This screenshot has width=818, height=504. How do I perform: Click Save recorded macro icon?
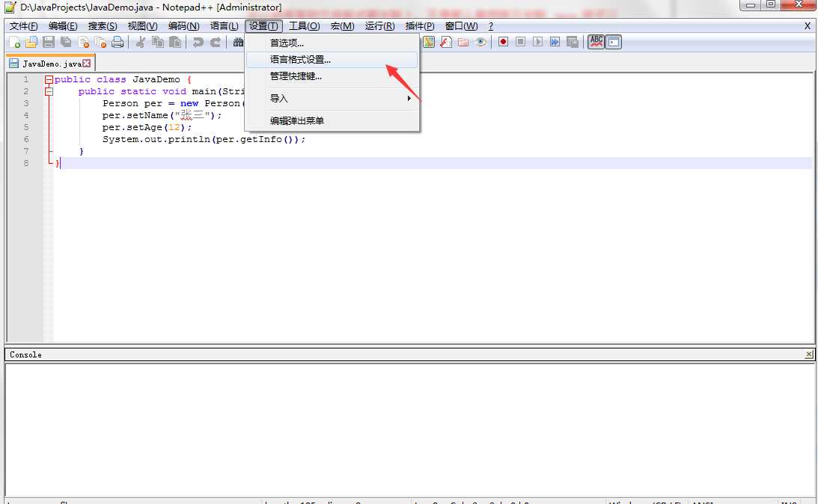[573, 42]
